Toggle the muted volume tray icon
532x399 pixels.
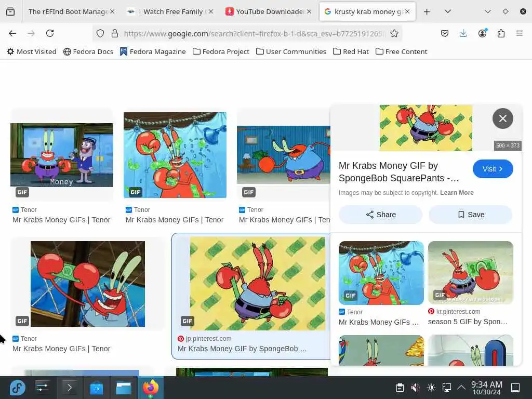pos(415,388)
